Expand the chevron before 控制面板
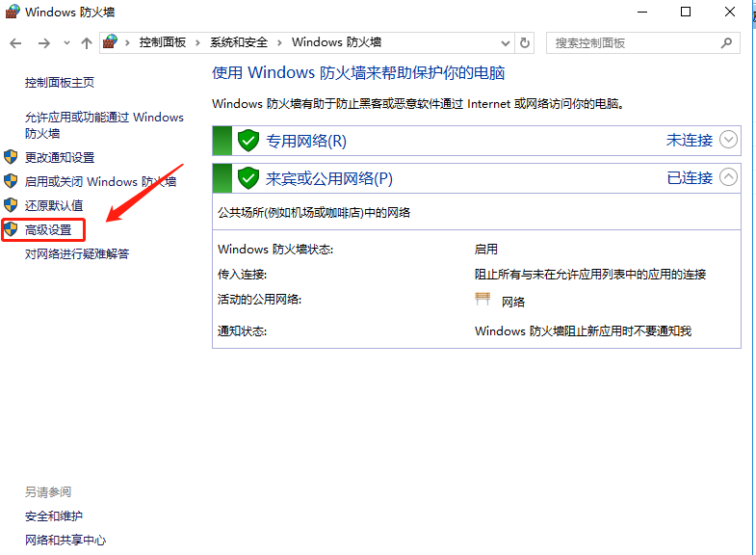Viewport: 756px width, 555px height. click(x=127, y=43)
